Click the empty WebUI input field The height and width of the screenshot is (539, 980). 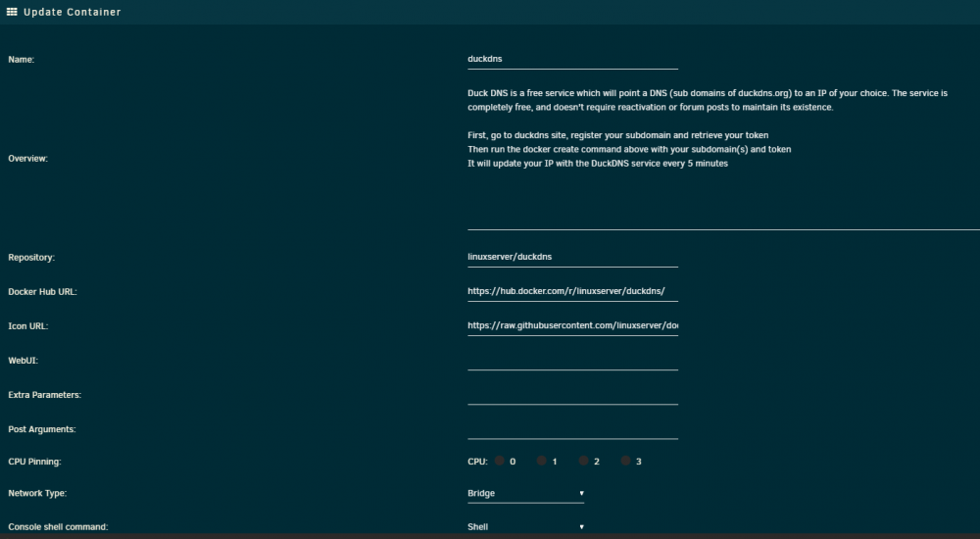572,361
